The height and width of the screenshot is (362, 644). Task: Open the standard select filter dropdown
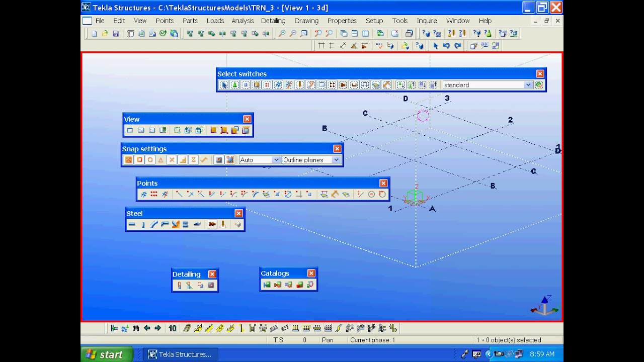click(528, 85)
